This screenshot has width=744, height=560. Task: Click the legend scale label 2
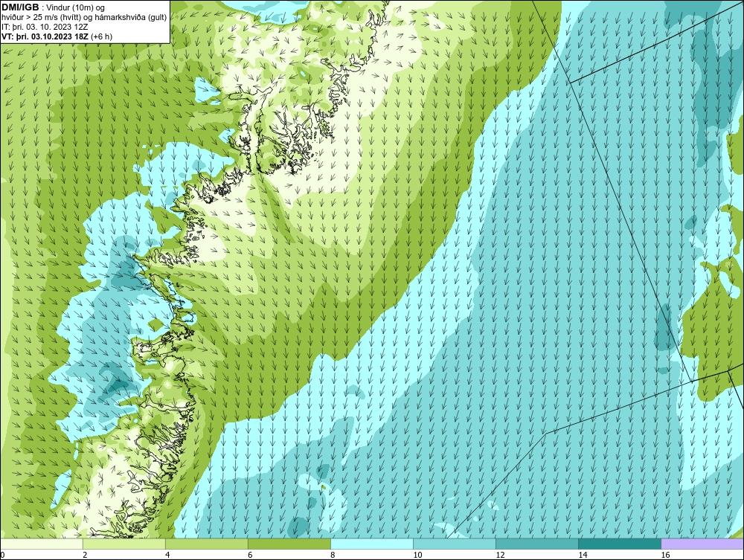[85, 555]
